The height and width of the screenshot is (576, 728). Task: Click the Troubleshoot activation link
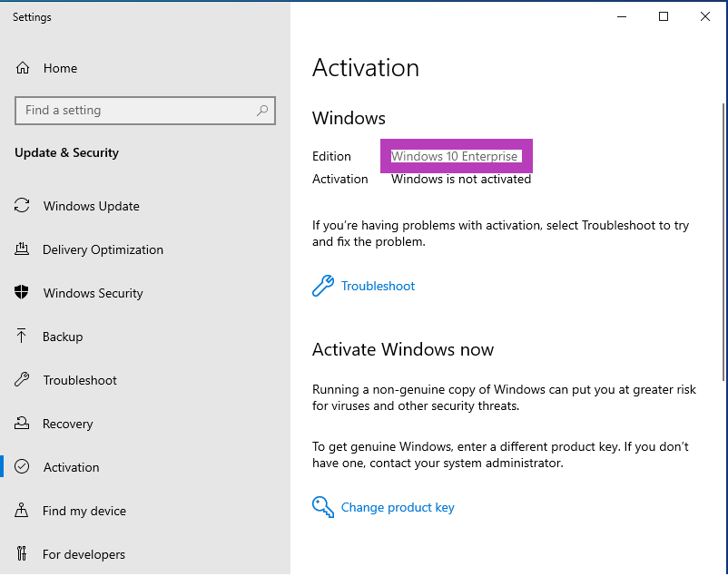click(378, 286)
